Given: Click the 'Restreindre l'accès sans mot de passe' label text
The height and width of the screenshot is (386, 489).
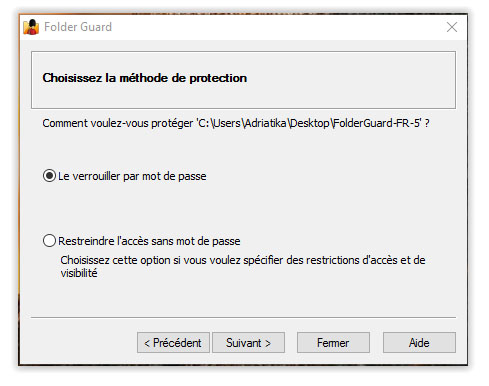Looking at the screenshot, I should pos(149,241).
